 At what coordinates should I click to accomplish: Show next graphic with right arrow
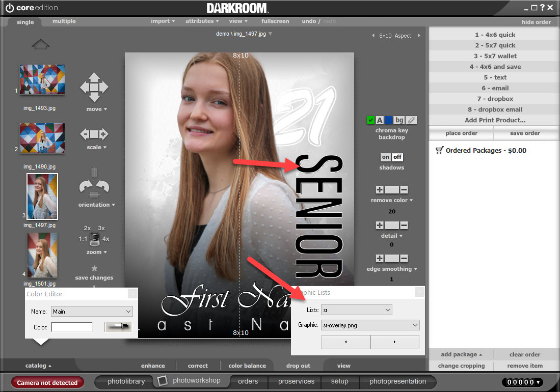click(x=394, y=342)
